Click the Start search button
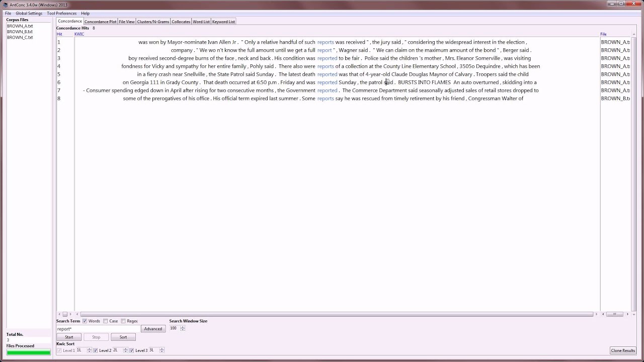Image resolution: width=644 pixels, height=362 pixels. pyautogui.click(x=69, y=337)
